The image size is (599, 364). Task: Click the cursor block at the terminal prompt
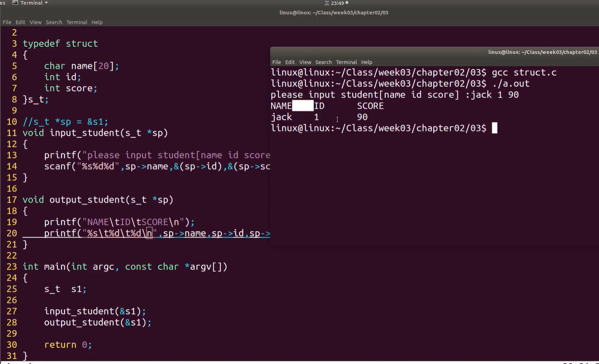point(494,128)
